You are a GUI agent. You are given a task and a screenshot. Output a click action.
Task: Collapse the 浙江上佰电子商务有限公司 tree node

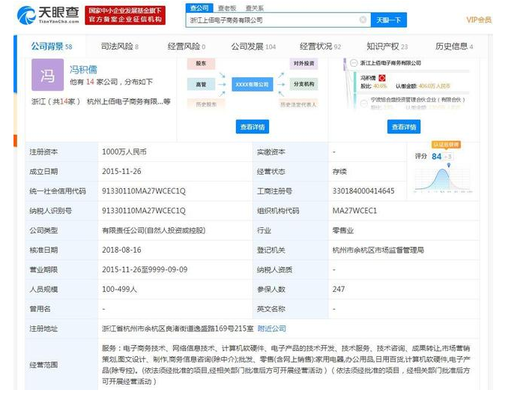(x=354, y=63)
